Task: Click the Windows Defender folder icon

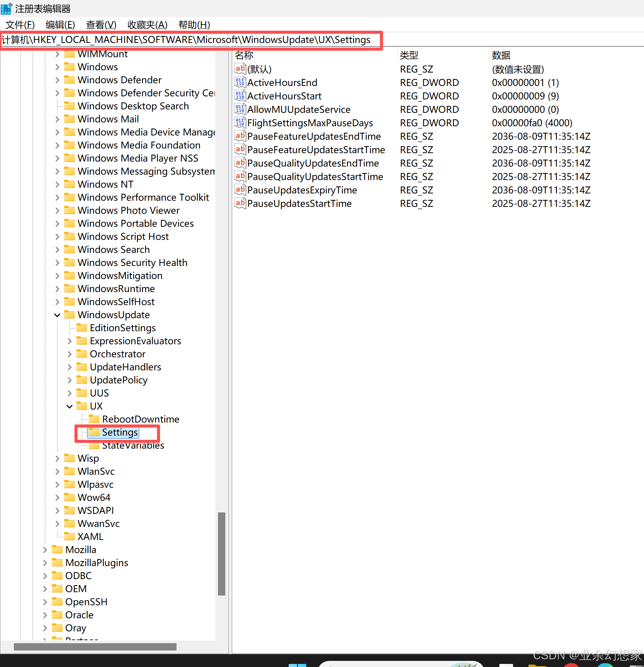Action: tap(69, 80)
